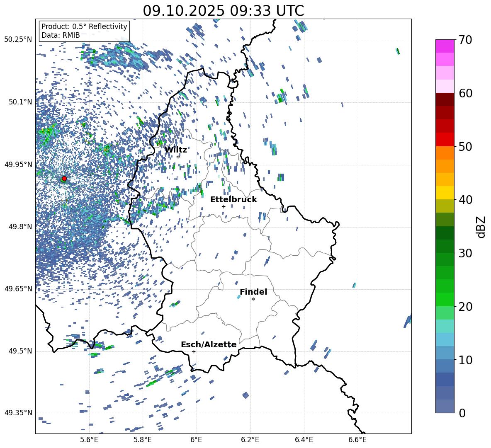Pick the bright yellow colorbar segment
The image size is (491, 448).
[x=445, y=193]
